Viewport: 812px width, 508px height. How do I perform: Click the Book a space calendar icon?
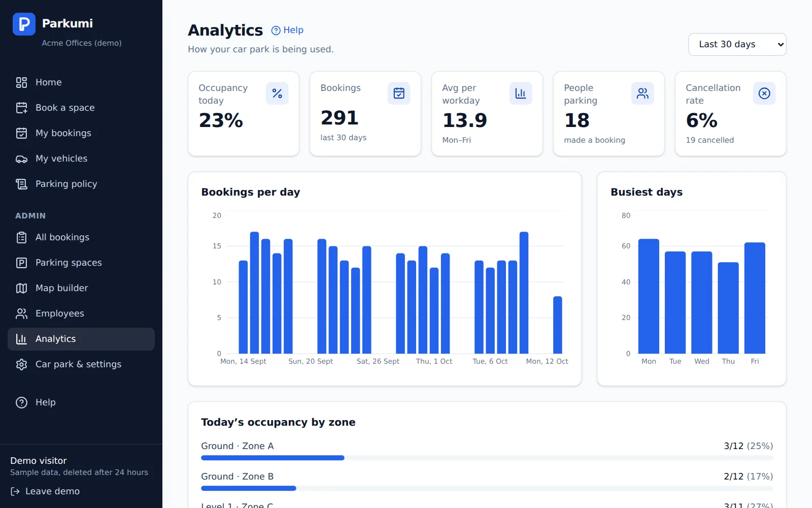21,108
